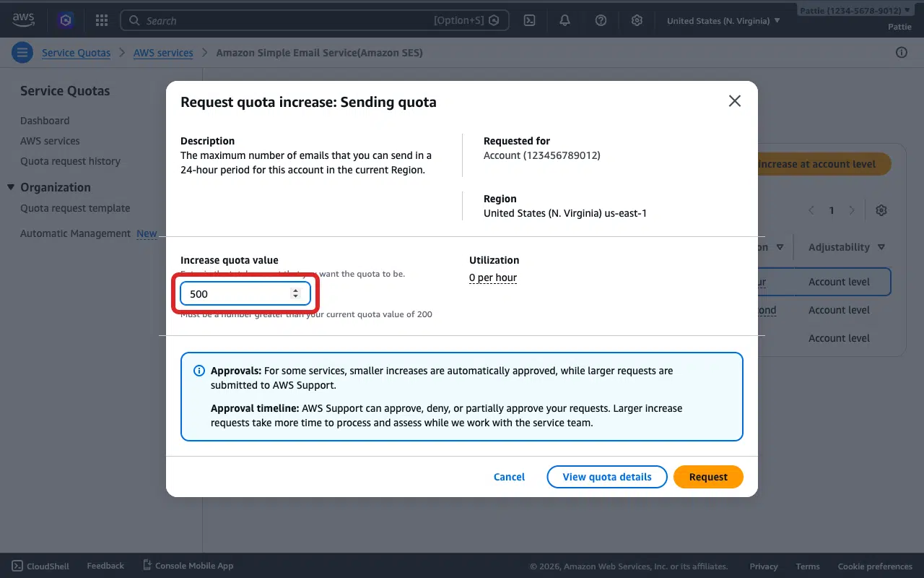
Task: Click the New badge link
Action: [x=147, y=233]
